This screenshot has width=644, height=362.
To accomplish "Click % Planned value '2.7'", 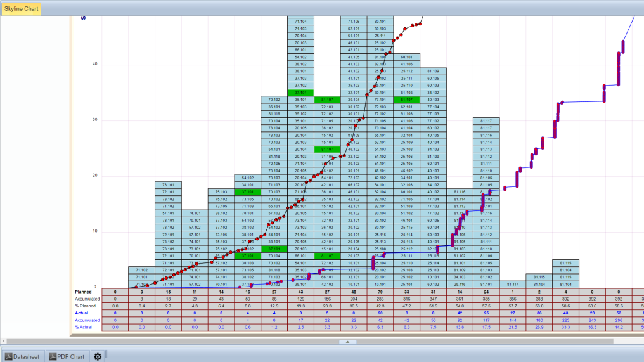I will (168, 306).
